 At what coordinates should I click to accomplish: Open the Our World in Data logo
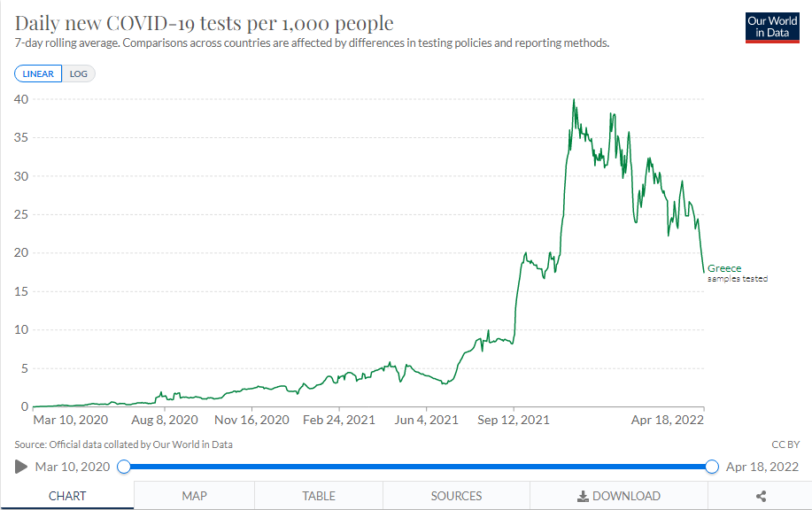(772, 27)
